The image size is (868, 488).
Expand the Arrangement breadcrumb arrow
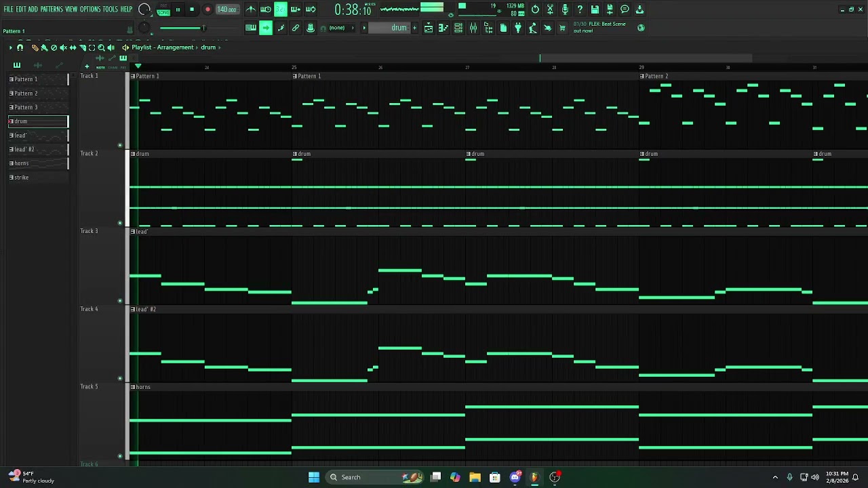coord(197,47)
